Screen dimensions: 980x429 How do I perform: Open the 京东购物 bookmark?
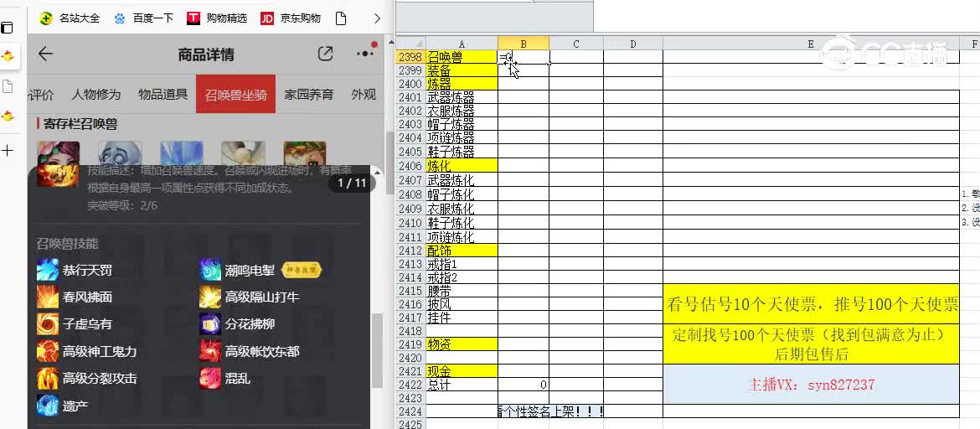tap(291, 18)
